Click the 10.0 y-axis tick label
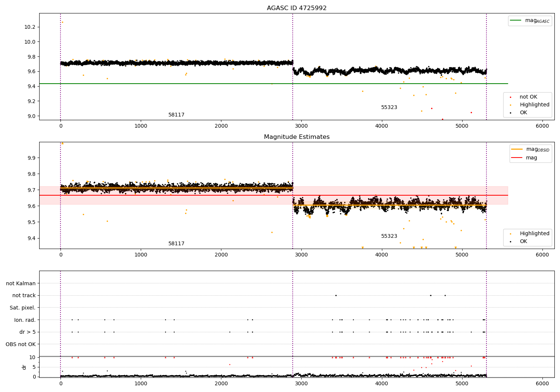The height and width of the screenshot is (392, 560). (x=29, y=42)
